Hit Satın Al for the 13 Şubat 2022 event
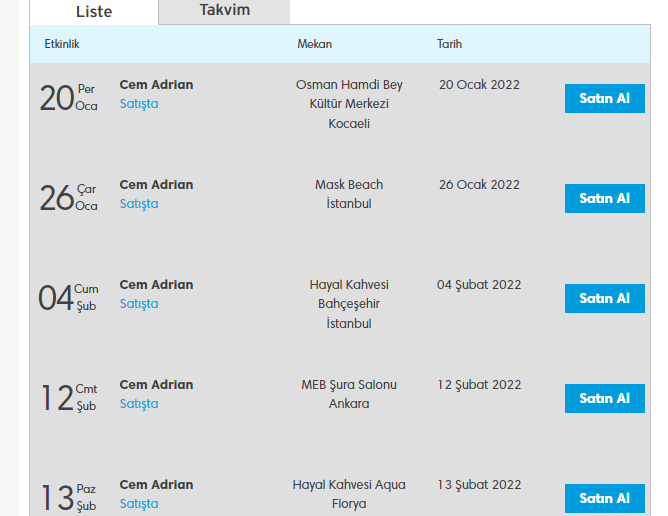 pyautogui.click(x=604, y=498)
